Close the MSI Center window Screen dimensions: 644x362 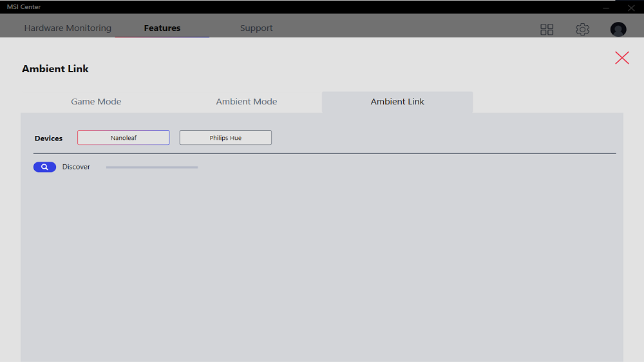point(631,8)
